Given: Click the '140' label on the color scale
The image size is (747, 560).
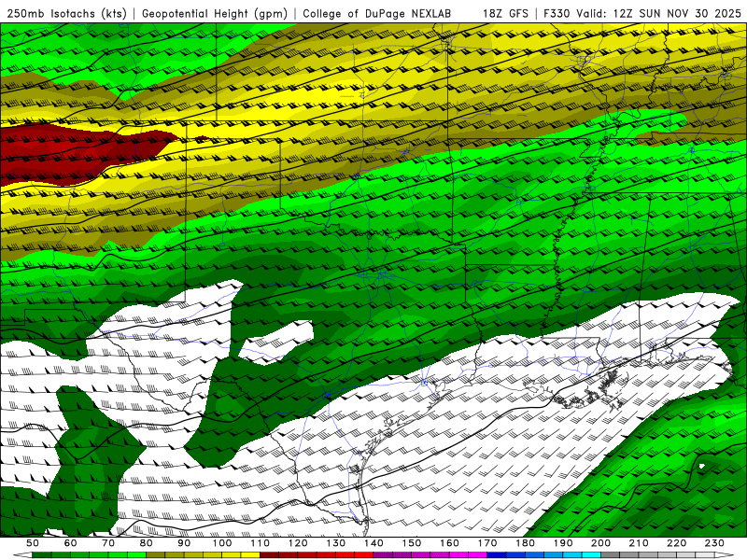Looking at the screenshot, I should click(373, 543).
